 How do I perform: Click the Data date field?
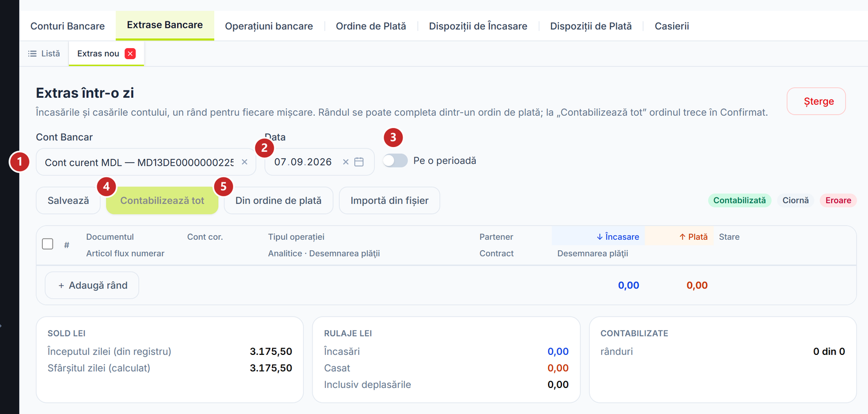pos(319,162)
